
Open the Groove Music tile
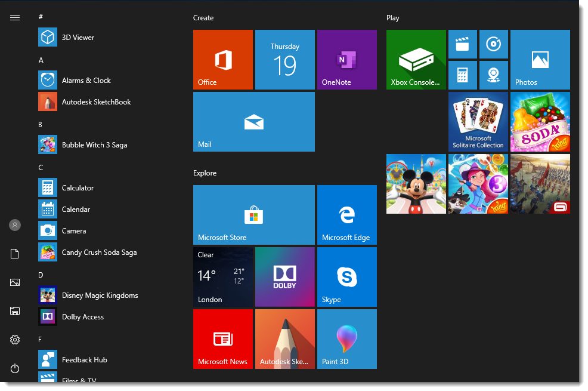tap(494, 44)
